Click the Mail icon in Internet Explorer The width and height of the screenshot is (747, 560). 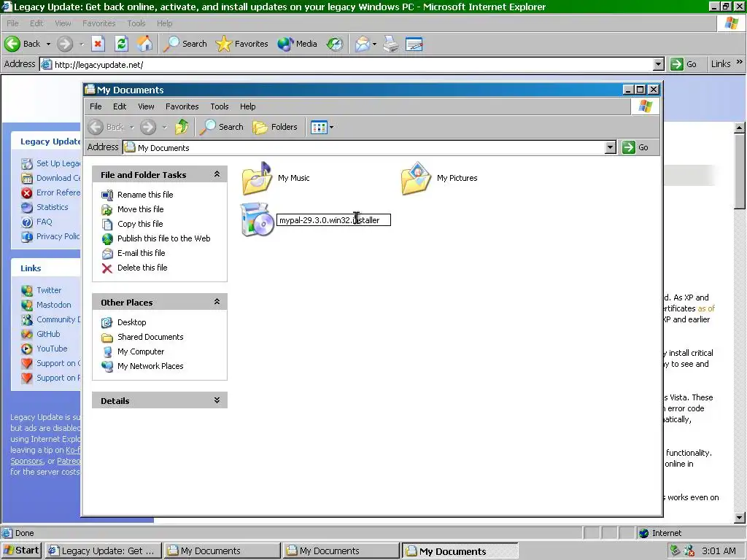(x=362, y=44)
